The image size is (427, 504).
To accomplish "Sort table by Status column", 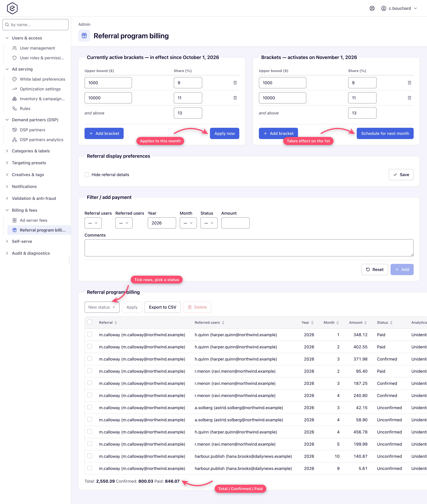I will [385, 323].
